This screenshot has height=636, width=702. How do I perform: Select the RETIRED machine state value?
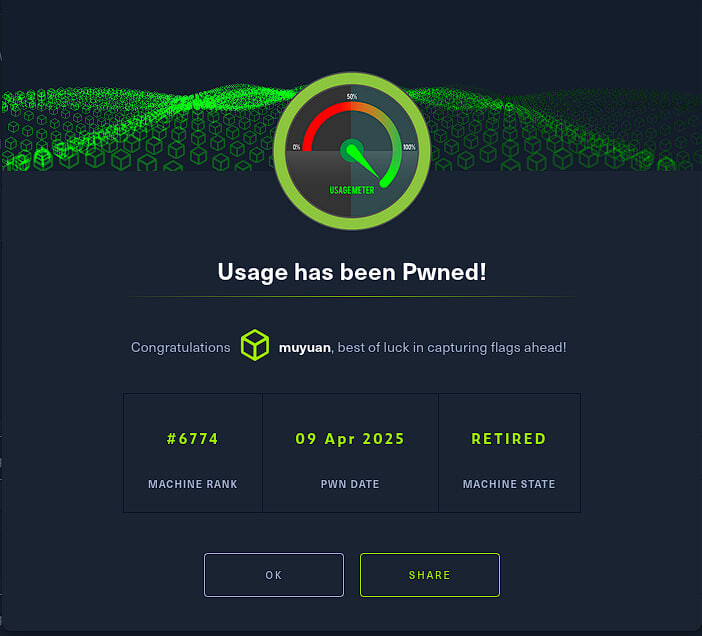coord(509,439)
